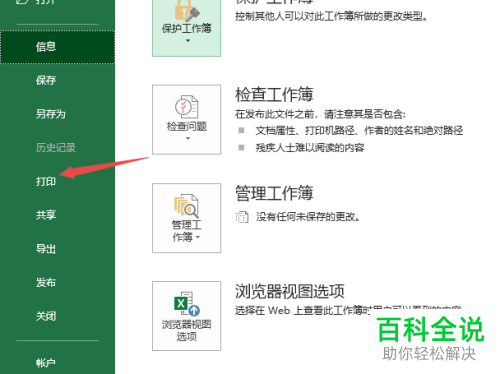Click the 管理工作簿 documents magnifier icon
This screenshot has width=500, height=374.
[186, 206]
